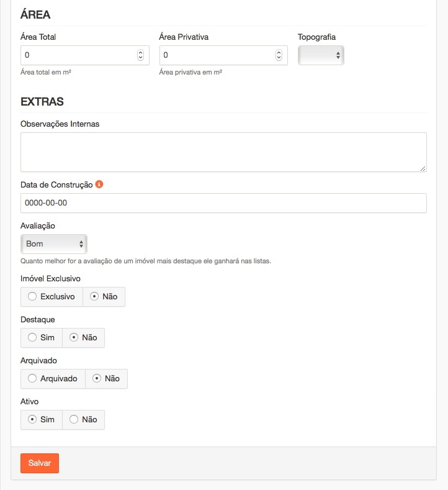This screenshot has height=490, width=448.
Task: Set Destaque to Não
Action: tap(83, 338)
